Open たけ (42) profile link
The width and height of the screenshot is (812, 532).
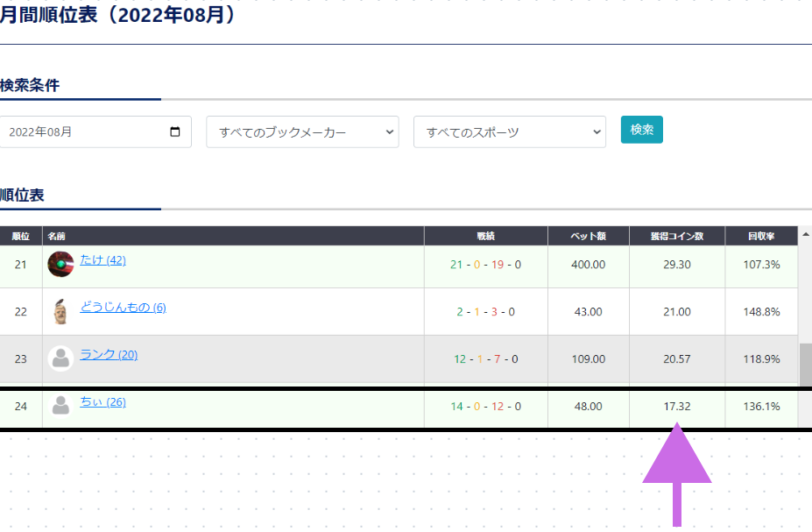click(x=102, y=260)
